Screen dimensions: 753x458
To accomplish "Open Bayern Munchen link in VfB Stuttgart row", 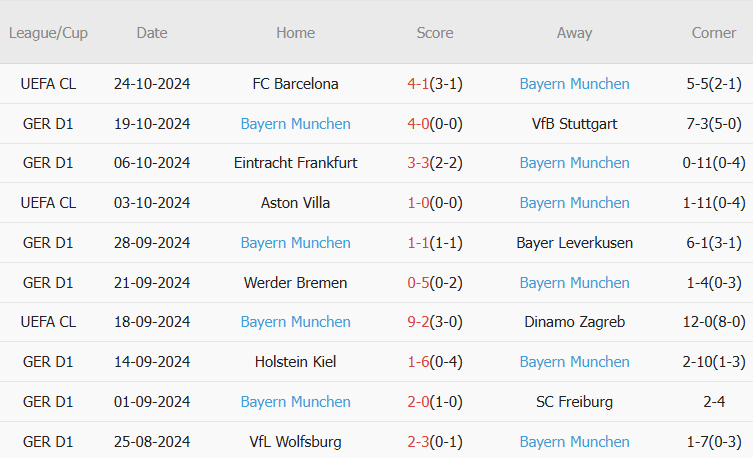I will tap(295, 124).
